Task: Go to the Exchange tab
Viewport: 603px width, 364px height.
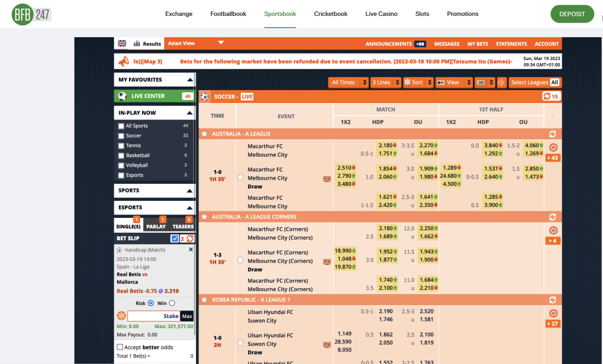Action: click(x=179, y=14)
